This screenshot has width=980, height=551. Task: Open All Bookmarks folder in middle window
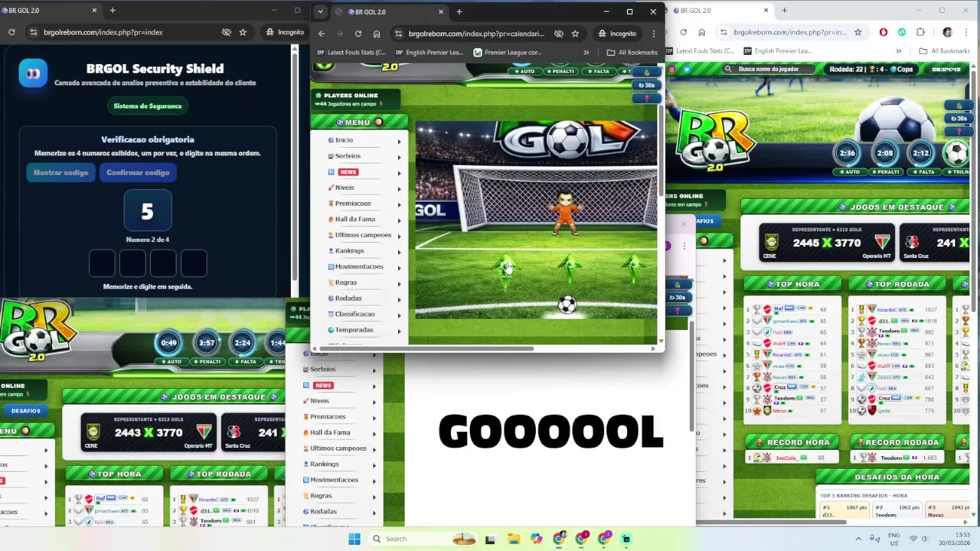pyautogui.click(x=632, y=52)
